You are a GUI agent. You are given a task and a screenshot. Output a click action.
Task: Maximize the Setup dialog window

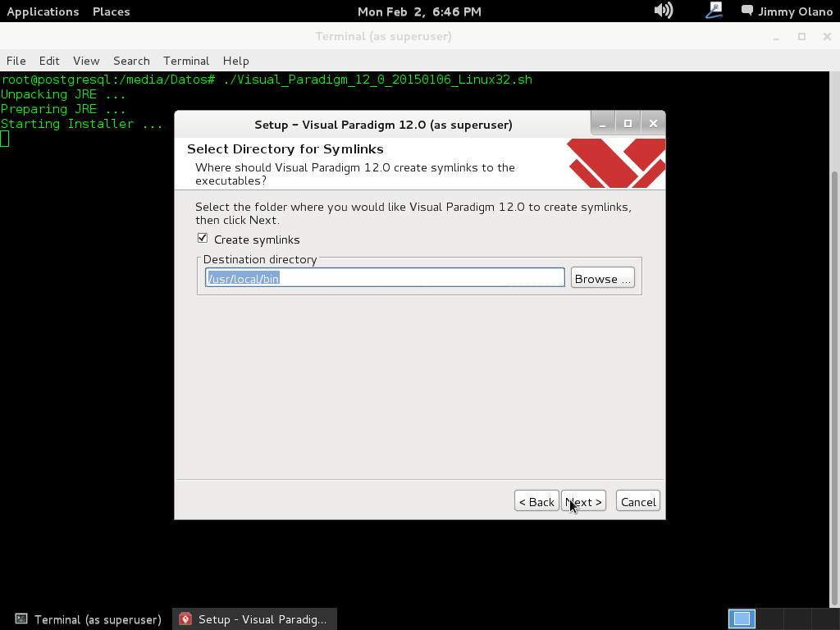pyautogui.click(x=628, y=124)
